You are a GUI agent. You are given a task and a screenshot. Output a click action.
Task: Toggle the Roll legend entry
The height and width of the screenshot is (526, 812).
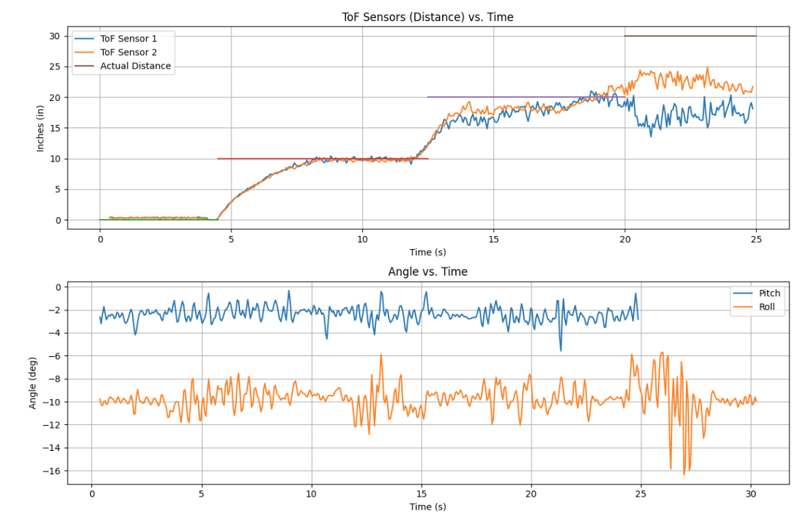[768, 306]
